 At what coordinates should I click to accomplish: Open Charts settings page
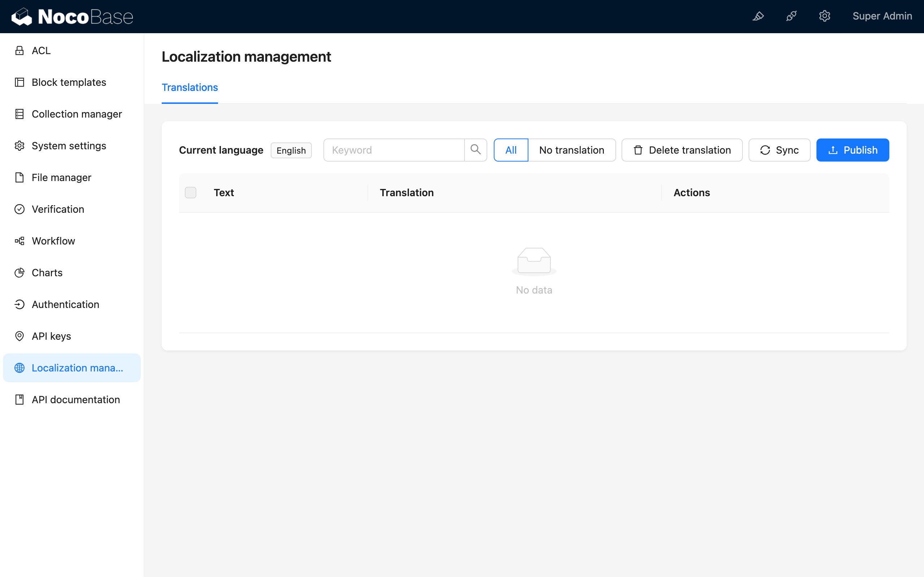pos(47,273)
